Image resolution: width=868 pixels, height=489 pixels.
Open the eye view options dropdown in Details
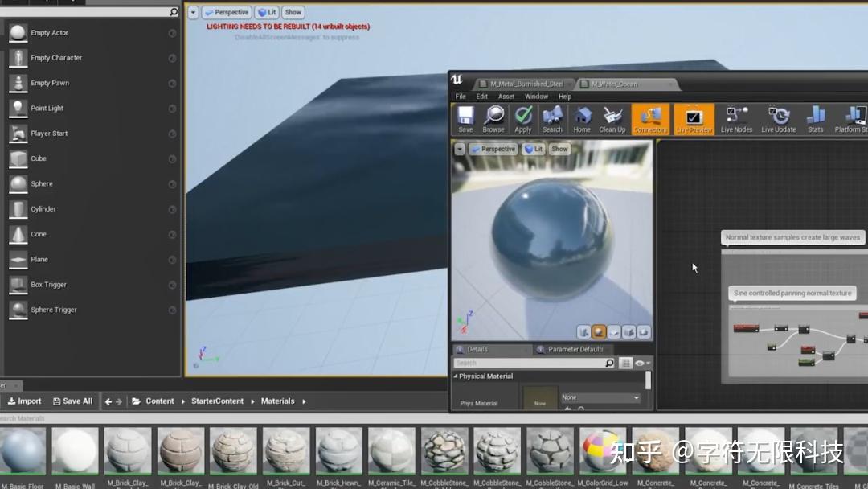pyautogui.click(x=641, y=364)
